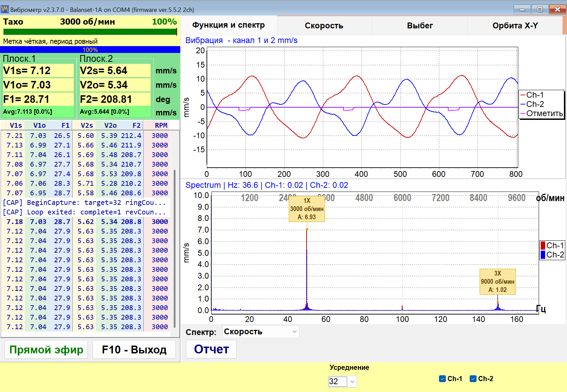Viewport: 567px width, 392px height.
Task: Click the Avg:7.113 [0.0%] field
Action: pos(38,112)
